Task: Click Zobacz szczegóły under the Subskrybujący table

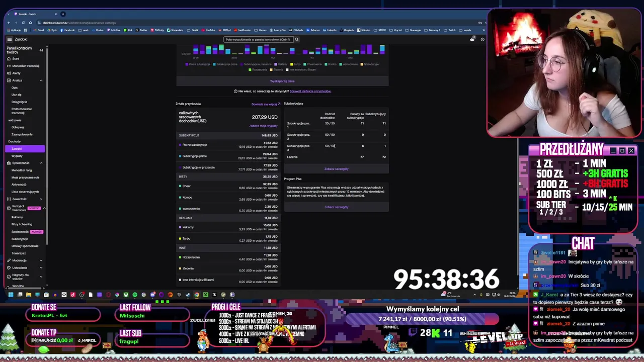Action: (x=337, y=169)
